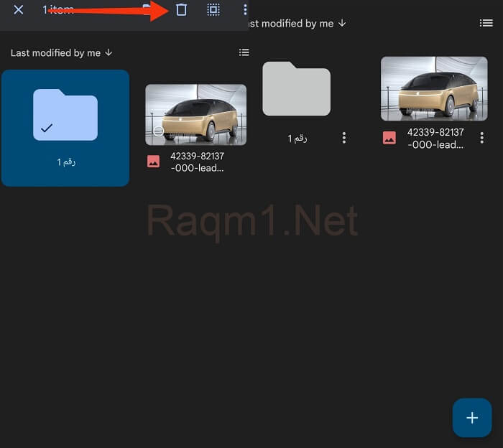Open the three-dot overflow menu in selection toolbar
Screen dimensions: 503x448
[245, 10]
